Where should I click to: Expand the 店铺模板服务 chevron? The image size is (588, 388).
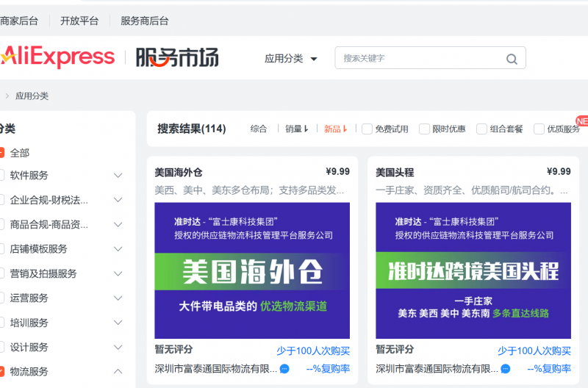tap(118, 249)
